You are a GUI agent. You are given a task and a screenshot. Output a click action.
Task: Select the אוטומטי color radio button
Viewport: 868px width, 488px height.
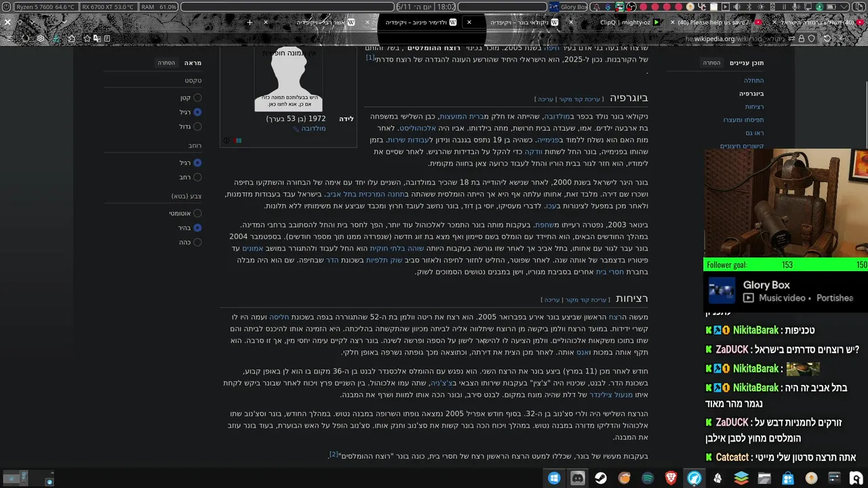click(197, 213)
